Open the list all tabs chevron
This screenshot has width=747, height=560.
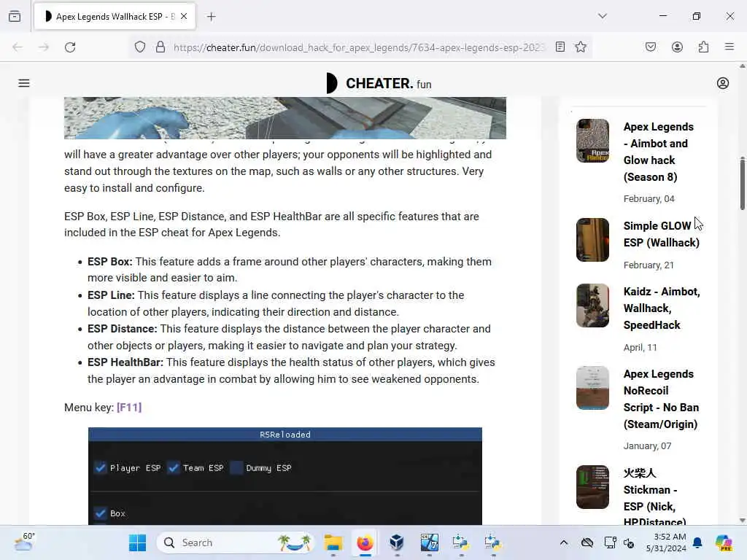point(602,16)
